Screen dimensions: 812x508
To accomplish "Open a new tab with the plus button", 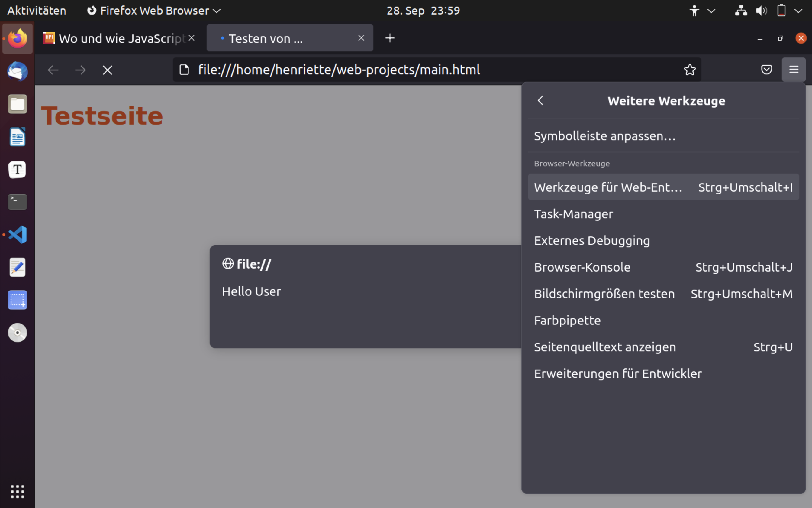I will pos(390,38).
